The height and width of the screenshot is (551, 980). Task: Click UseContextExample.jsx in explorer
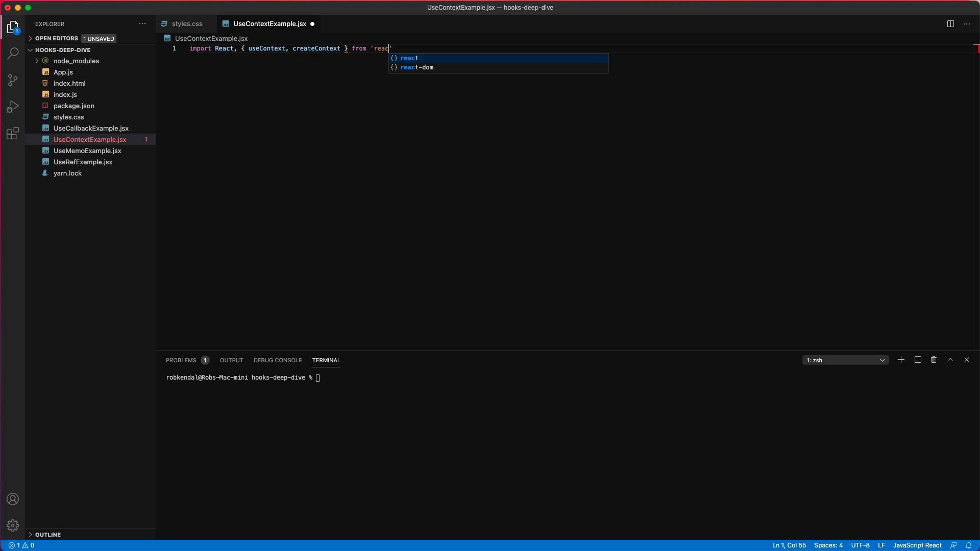click(89, 139)
